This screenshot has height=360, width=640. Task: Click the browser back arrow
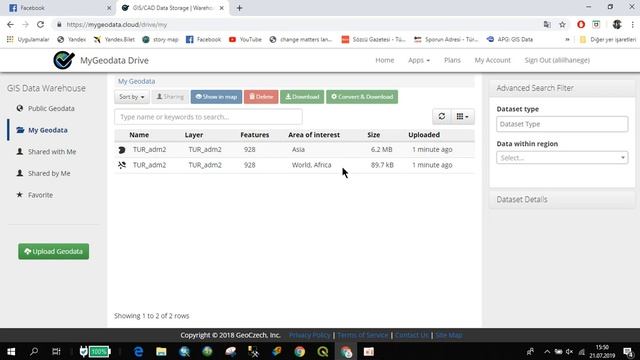10,24
